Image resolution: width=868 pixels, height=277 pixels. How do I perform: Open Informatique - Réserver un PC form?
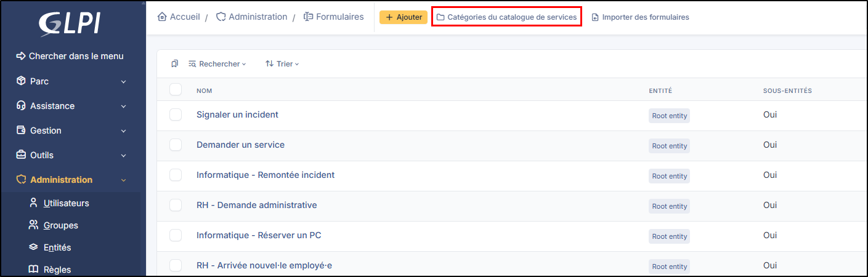(x=259, y=235)
